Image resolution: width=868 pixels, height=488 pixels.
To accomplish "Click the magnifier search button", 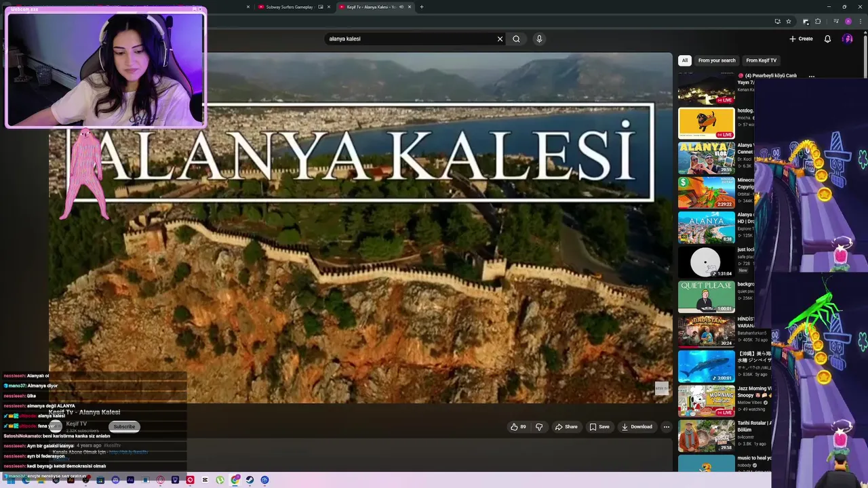I will 516,39.
